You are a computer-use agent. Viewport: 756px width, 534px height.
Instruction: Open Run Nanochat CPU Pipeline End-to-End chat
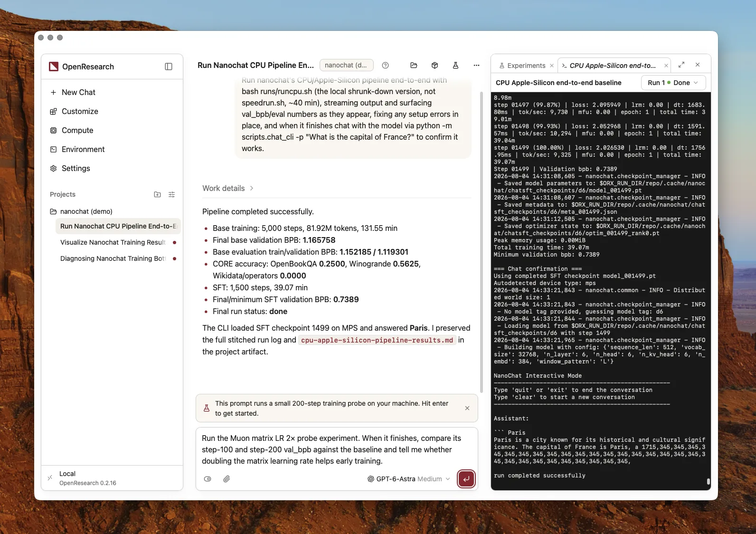pos(118,226)
